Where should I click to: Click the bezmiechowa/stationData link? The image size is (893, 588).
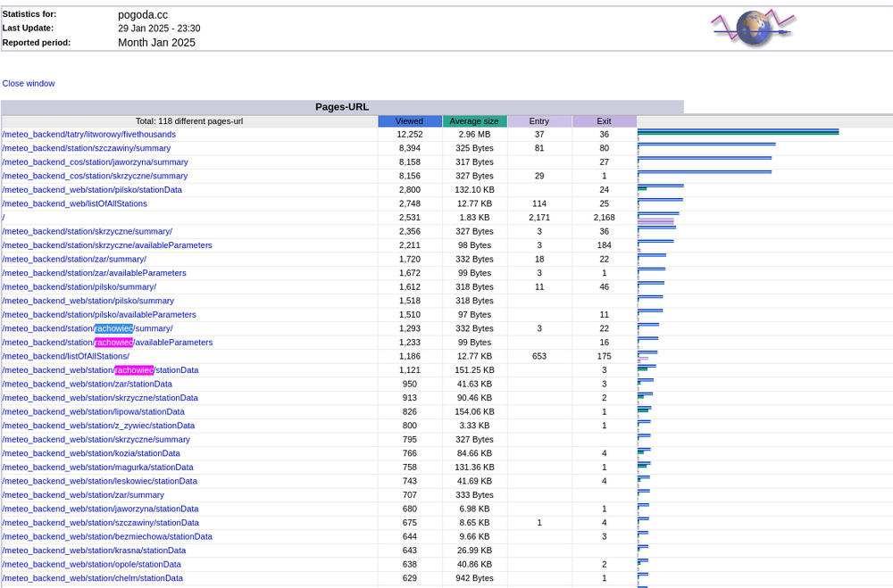107,536
